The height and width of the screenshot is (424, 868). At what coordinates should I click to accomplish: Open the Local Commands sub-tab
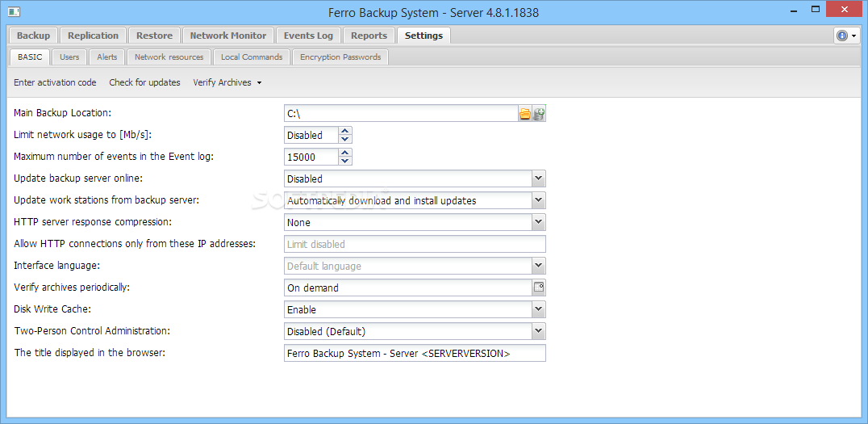click(x=252, y=57)
